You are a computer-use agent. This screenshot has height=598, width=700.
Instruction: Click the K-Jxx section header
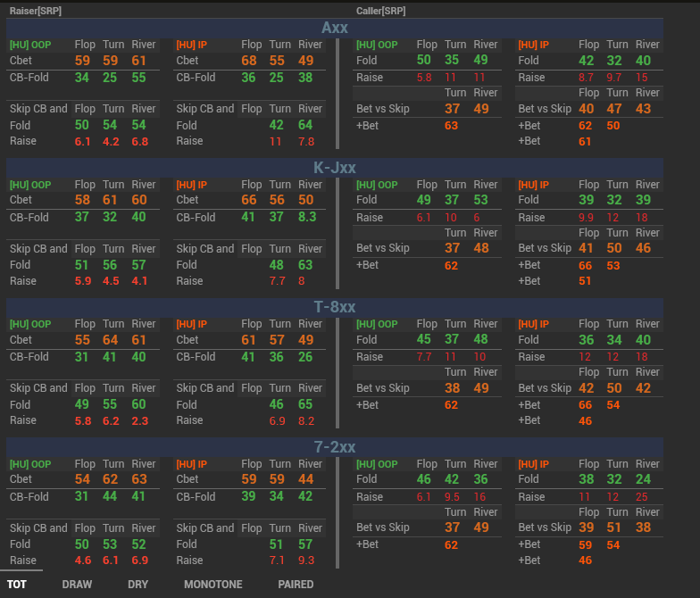pos(335,167)
